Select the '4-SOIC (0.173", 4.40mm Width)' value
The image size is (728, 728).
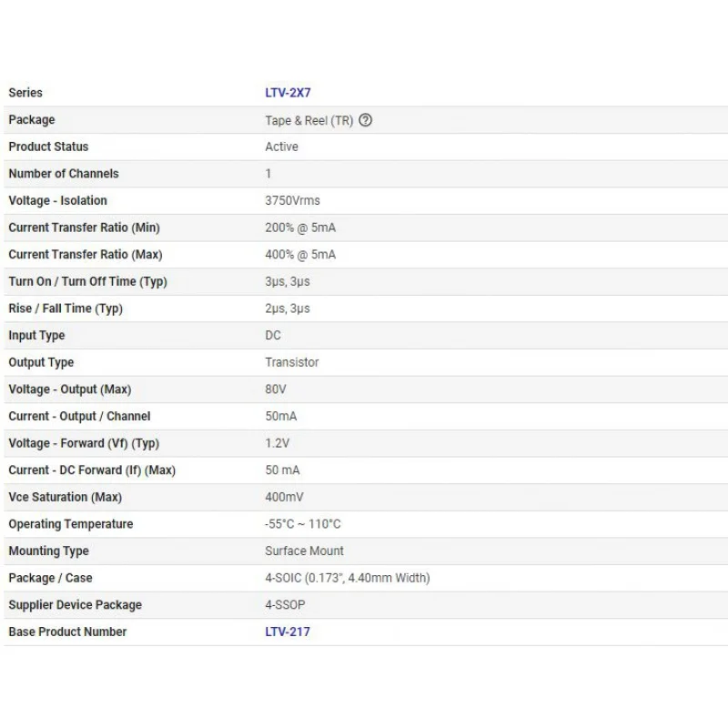coord(348,578)
